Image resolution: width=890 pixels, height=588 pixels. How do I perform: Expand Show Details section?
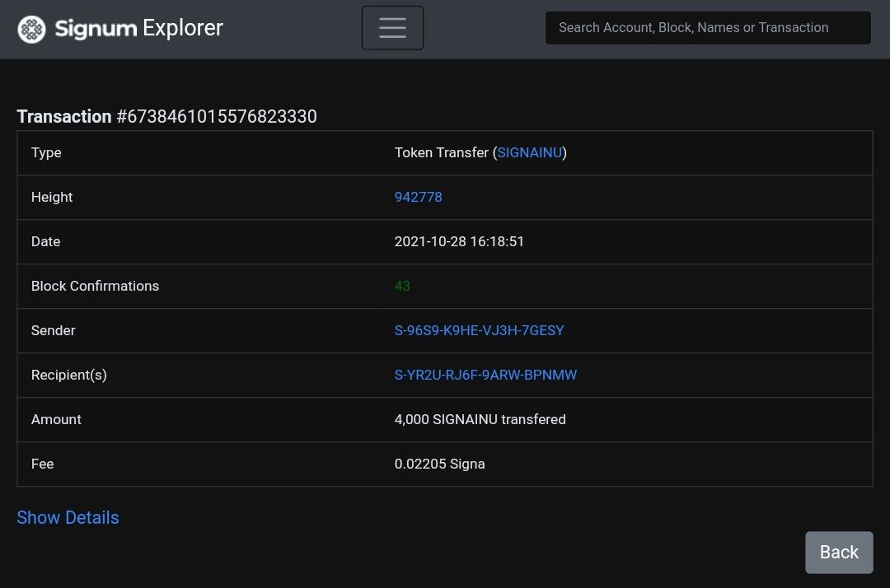click(x=68, y=518)
